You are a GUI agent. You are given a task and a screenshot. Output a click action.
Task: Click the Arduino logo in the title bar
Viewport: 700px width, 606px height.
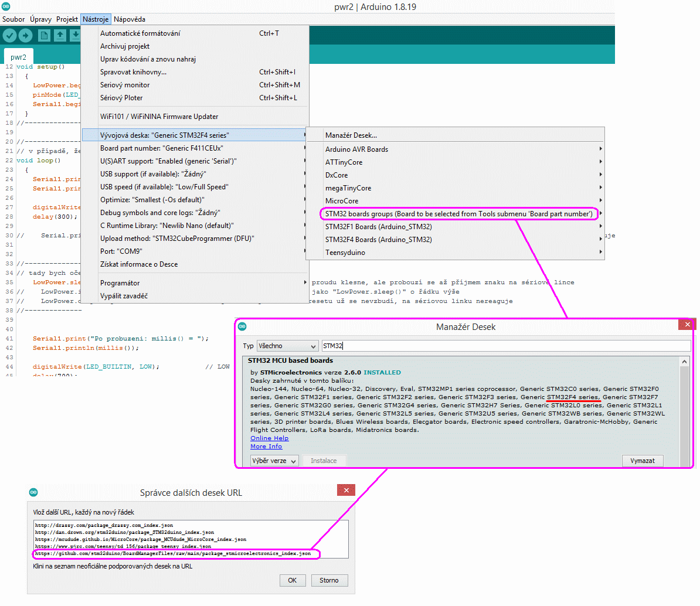point(6,6)
